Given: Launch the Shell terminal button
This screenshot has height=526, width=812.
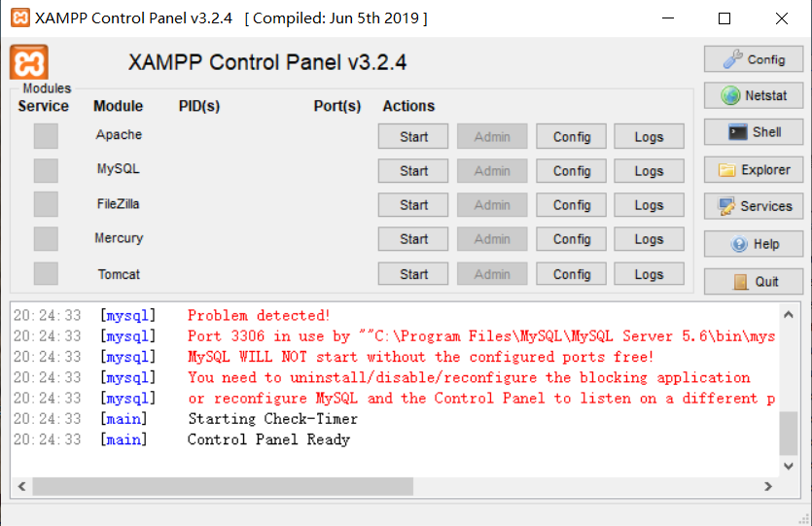Looking at the screenshot, I should click(x=754, y=132).
